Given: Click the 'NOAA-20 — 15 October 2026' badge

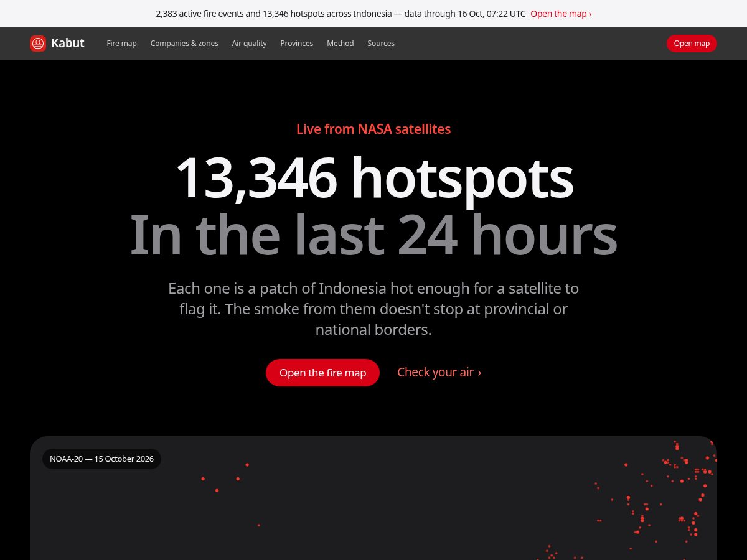Looking at the screenshot, I should [x=101, y=459].
